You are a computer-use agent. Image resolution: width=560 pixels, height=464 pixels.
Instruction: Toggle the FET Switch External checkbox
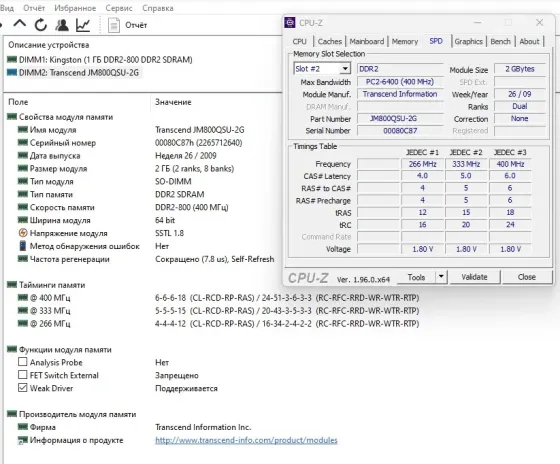[x=22, y=375]
